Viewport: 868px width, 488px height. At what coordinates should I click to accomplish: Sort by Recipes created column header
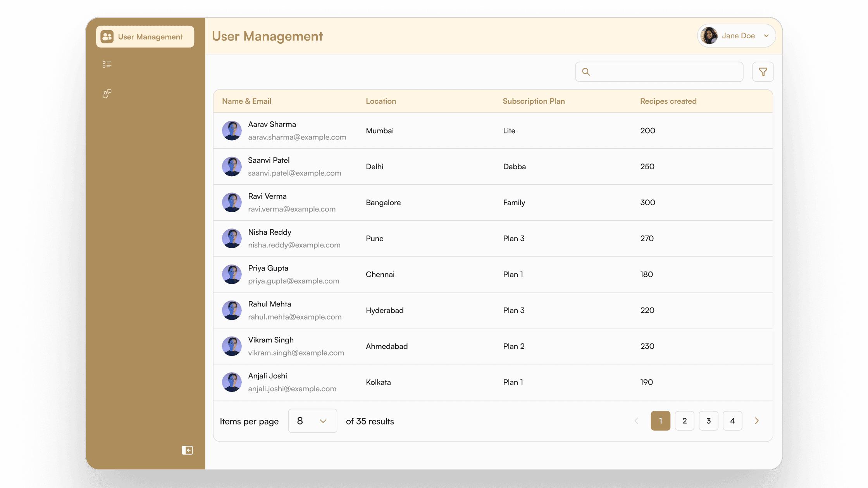[x=668, y=101]
